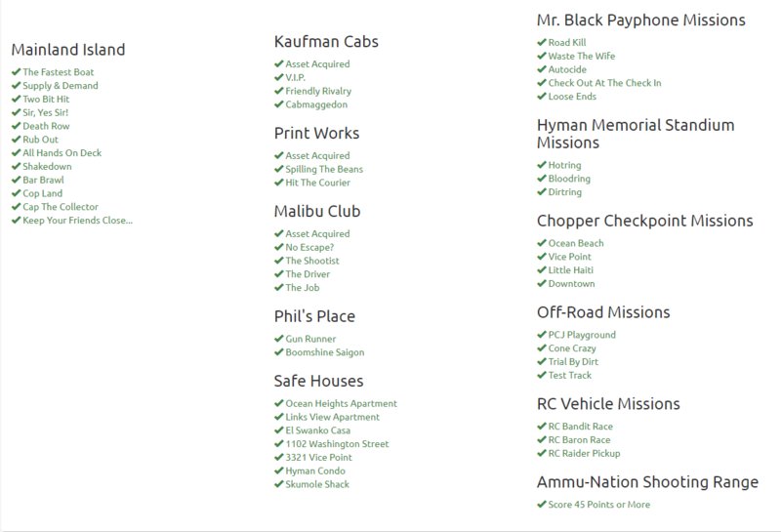Select the Check Out At The Check In entry
The height and width of the screenshot is (532, 781).
[604, 83]
